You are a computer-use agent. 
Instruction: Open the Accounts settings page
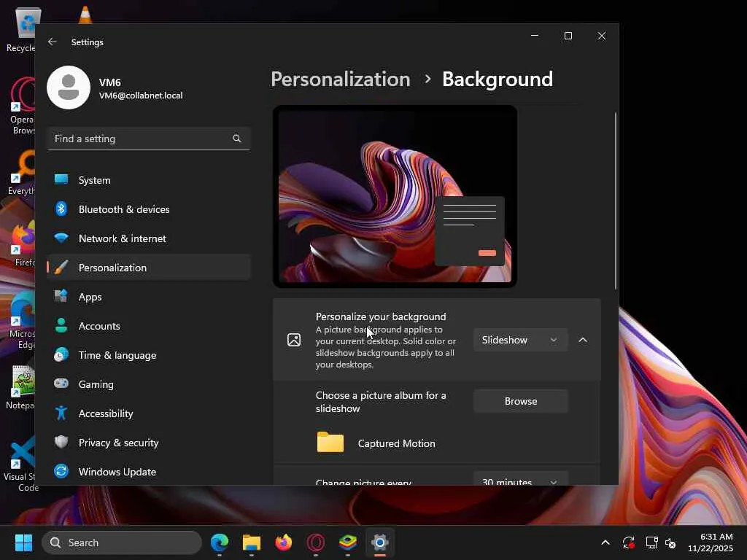pyautogui.click(x=98, y=326)
